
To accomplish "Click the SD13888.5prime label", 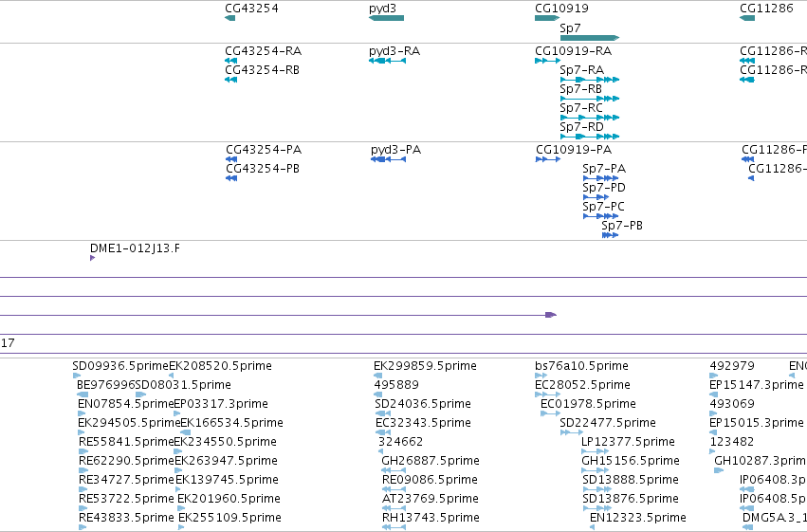I will [x=631, y=481].
